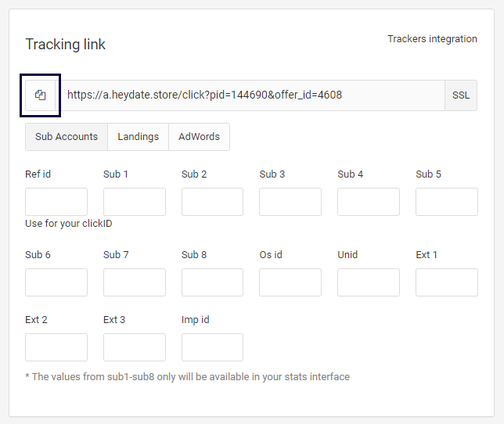Focus the Ref id input field
Image resolution: width=504 pixels, height=424 pixels.
56,202
